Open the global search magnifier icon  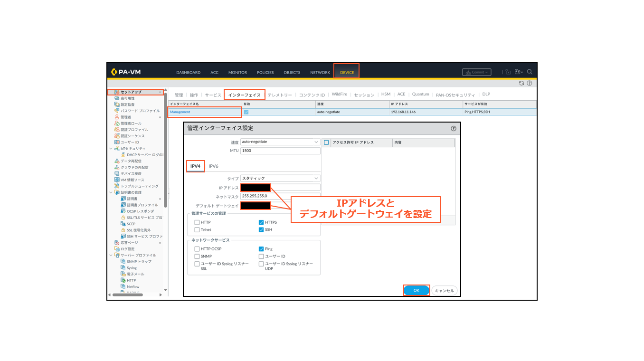click(530, 72)
